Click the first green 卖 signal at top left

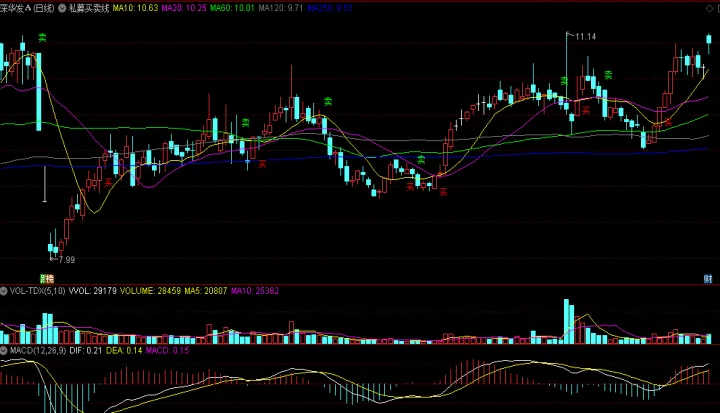pyautogui.click(x=42, y=38)
